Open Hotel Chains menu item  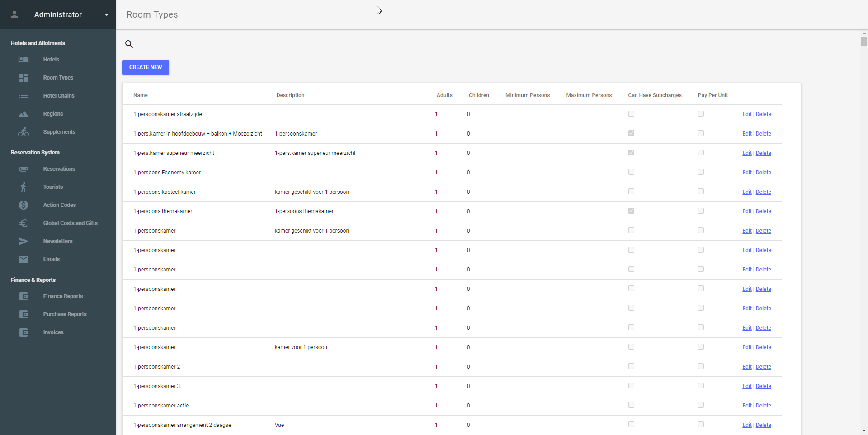(x=59, y=96)
